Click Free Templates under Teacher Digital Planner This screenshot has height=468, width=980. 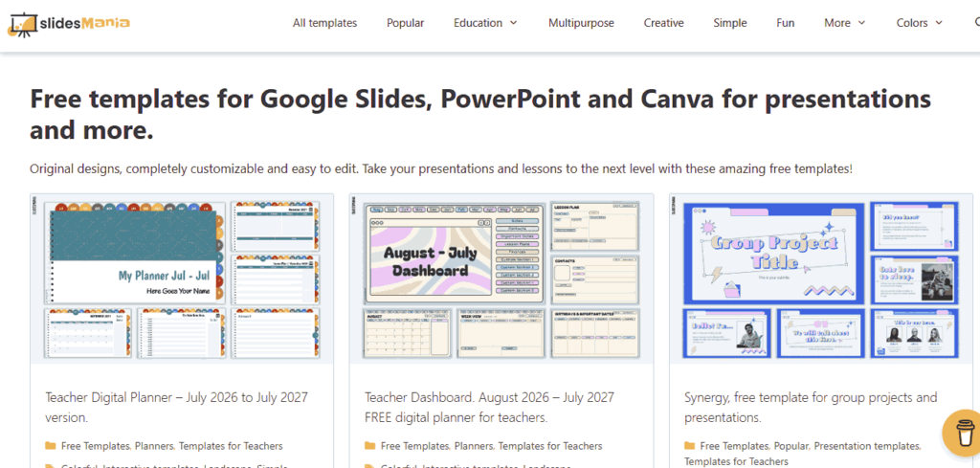point(95,446)
